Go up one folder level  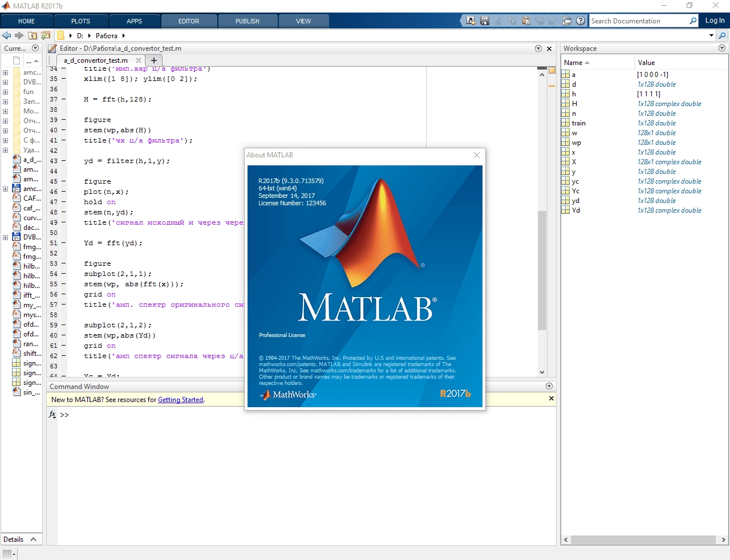coord(33,35)
